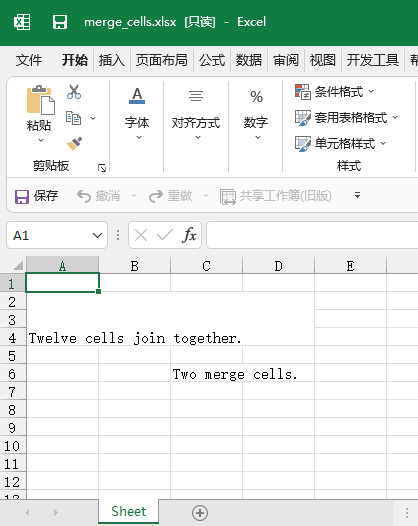Switch to the 视图 view tab
This screenshot has height=526, width=418.
(322, 60)
